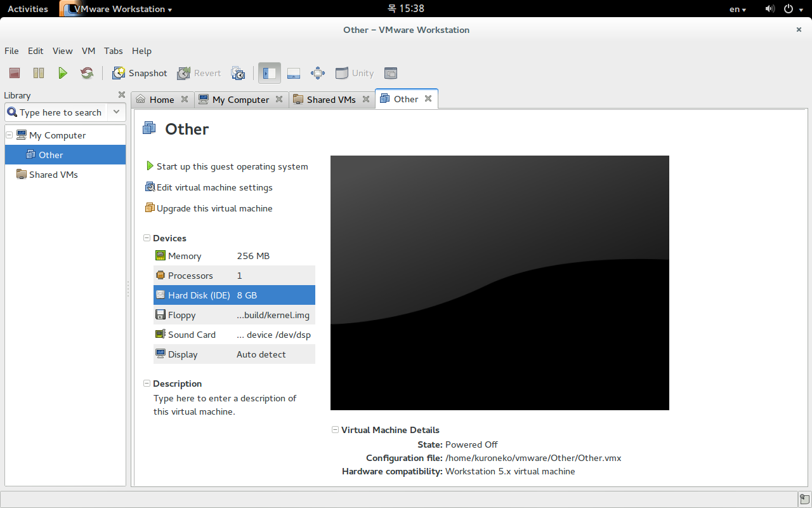812x508 pixels.
Task: Open the Help menu
Action: [141, 51]
